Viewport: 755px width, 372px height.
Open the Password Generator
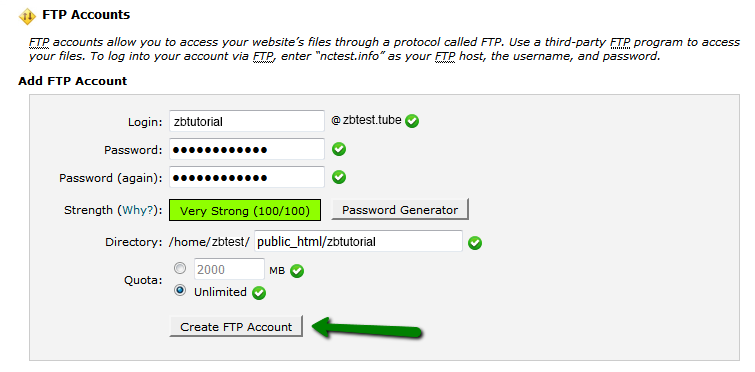tap(400, 210)
